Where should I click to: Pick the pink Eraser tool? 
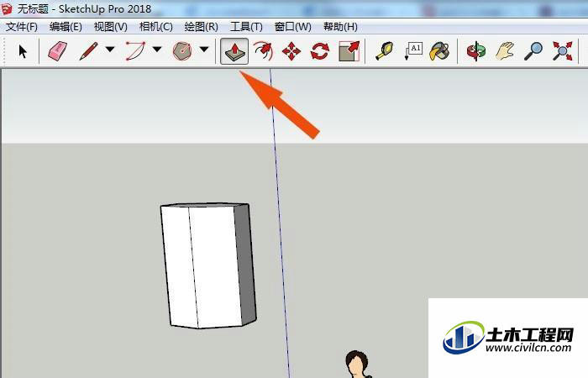pyautogui.click(x=57, y=51)
